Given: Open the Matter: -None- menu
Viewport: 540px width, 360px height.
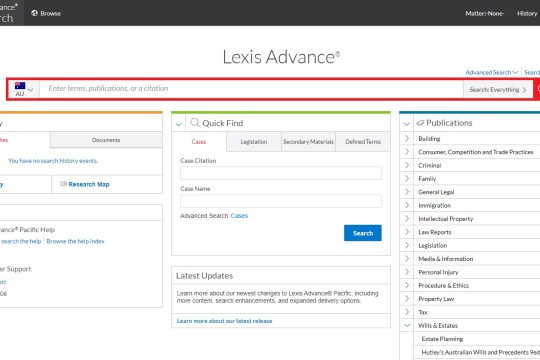Looking at the screenshot, I should [485, 13].
